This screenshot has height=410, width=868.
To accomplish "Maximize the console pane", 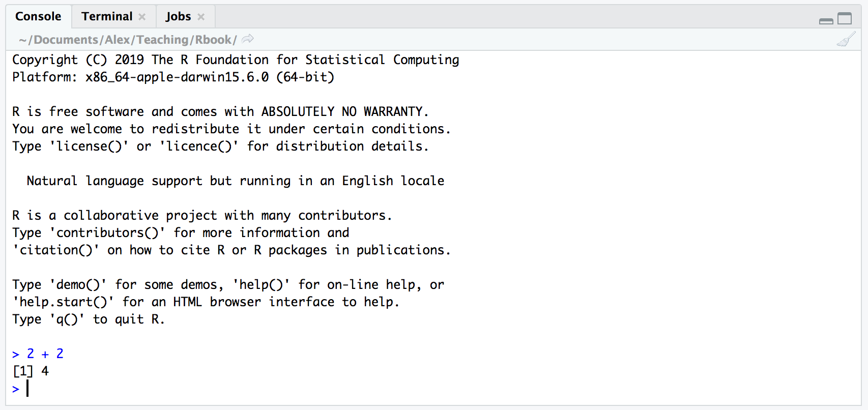I will (845, 19).
